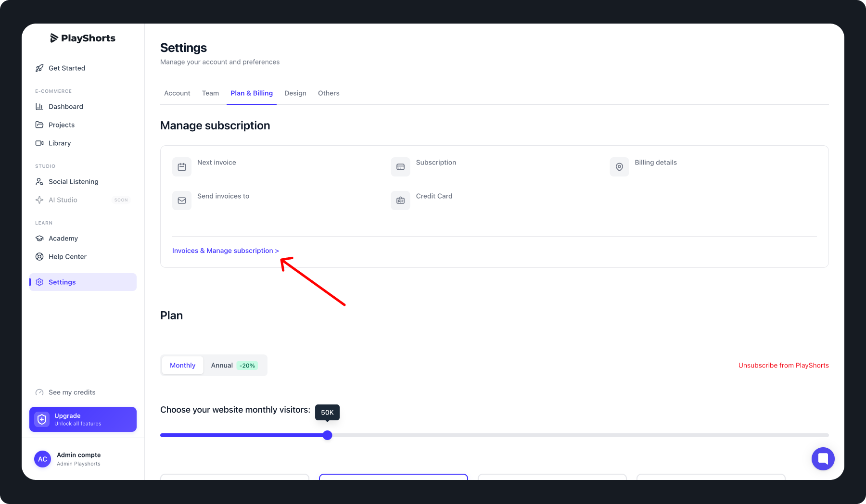Click the SOON badge next to AI Studio
The image size is (866, 504).
click(121, 200)
